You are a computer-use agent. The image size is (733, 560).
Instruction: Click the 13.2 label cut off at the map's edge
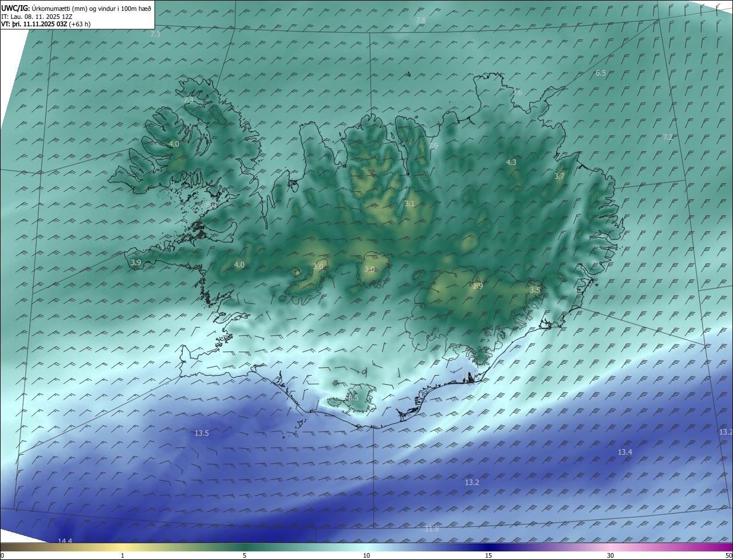pyautogui.click(x=726, y=432)
